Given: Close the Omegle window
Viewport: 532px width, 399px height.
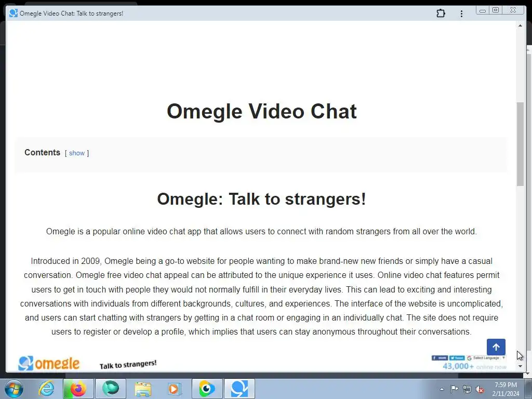Looking at the screenshot, I should 513,10.
